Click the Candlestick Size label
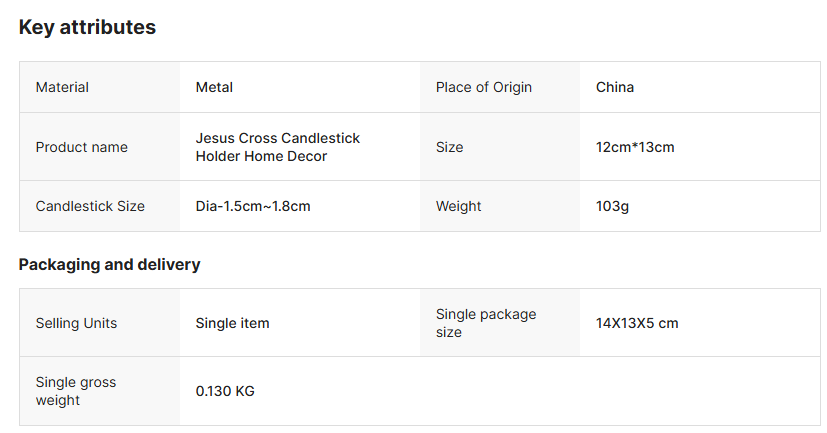This screenshot has width=827, height=433. click(x=90, y=206)
